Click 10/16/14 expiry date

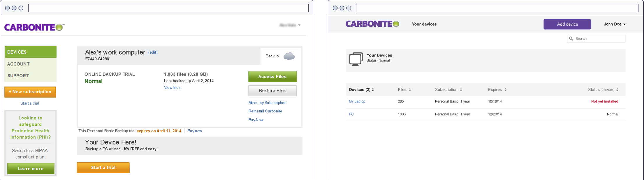pos(495,101)
